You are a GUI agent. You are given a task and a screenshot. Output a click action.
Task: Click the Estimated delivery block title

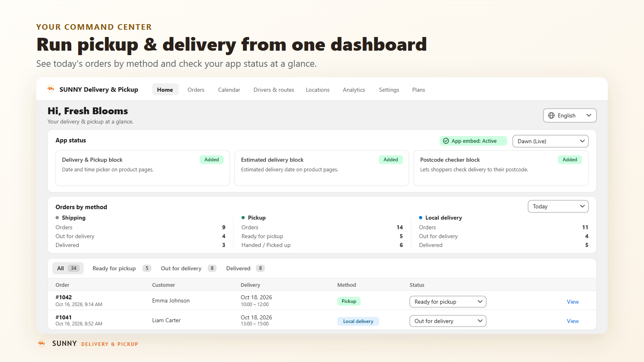[272, 160]
